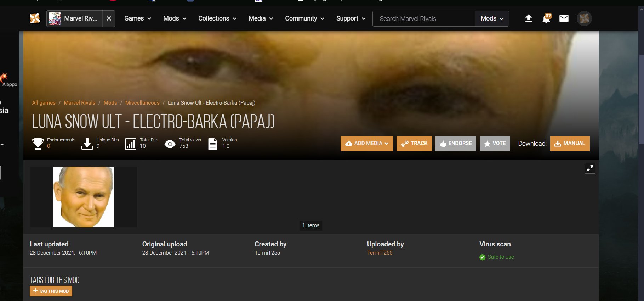Click the Endorsements trophy icon

[38, 144]
